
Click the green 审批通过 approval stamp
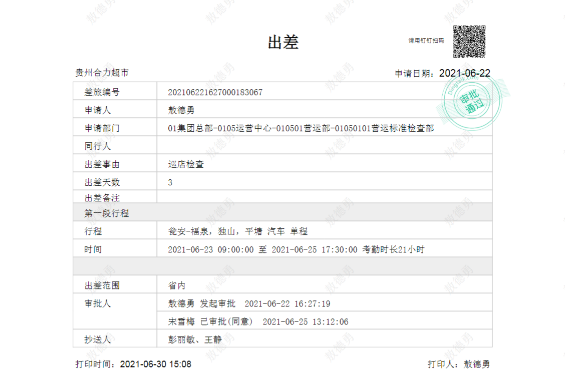click(469, 101)
